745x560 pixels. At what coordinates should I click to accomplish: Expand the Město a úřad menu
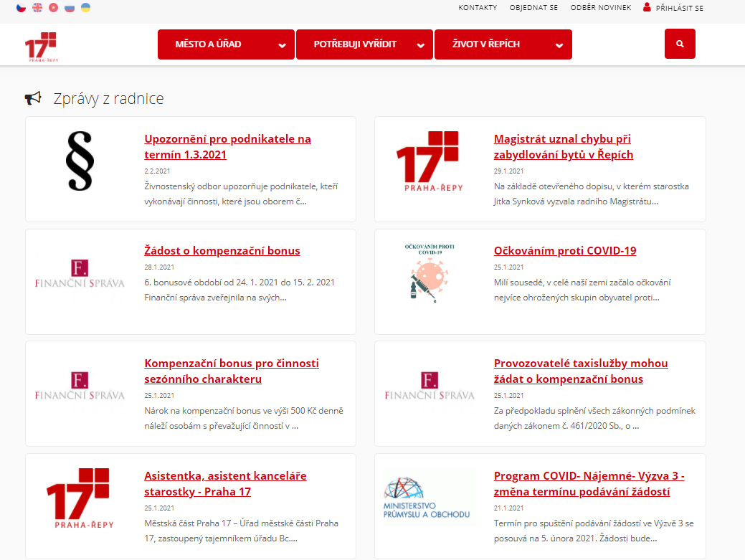point(226,44)
